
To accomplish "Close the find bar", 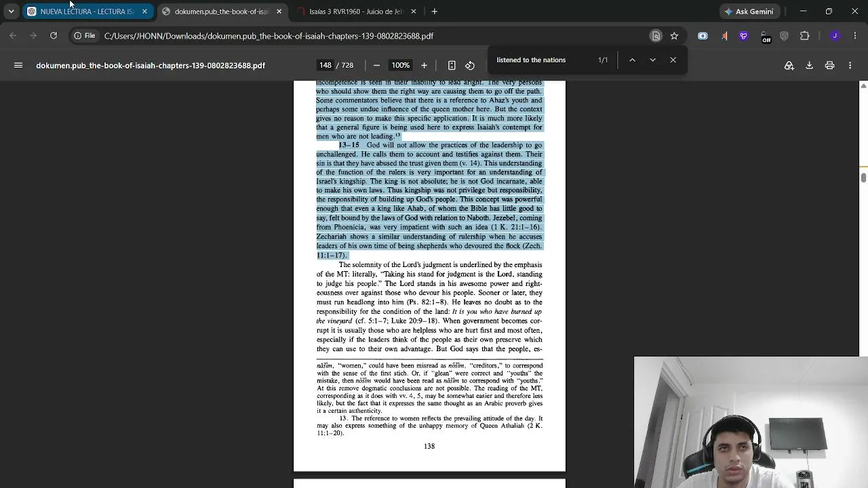I will [673, 60].
